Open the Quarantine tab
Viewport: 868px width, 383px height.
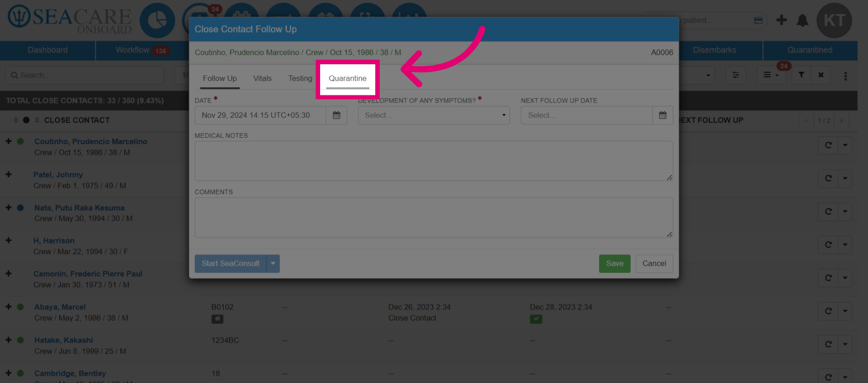click(347, 79)
